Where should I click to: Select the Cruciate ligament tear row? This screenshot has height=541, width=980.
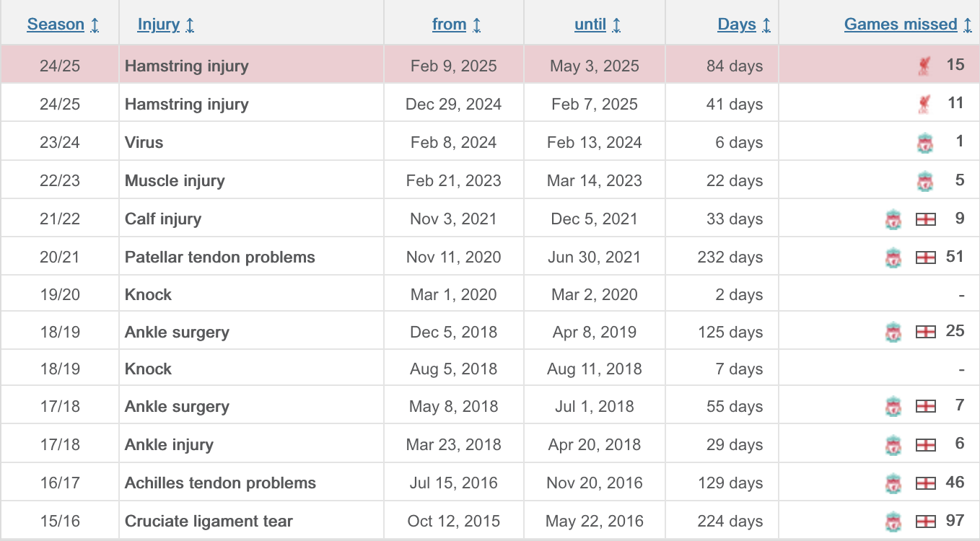490,521
